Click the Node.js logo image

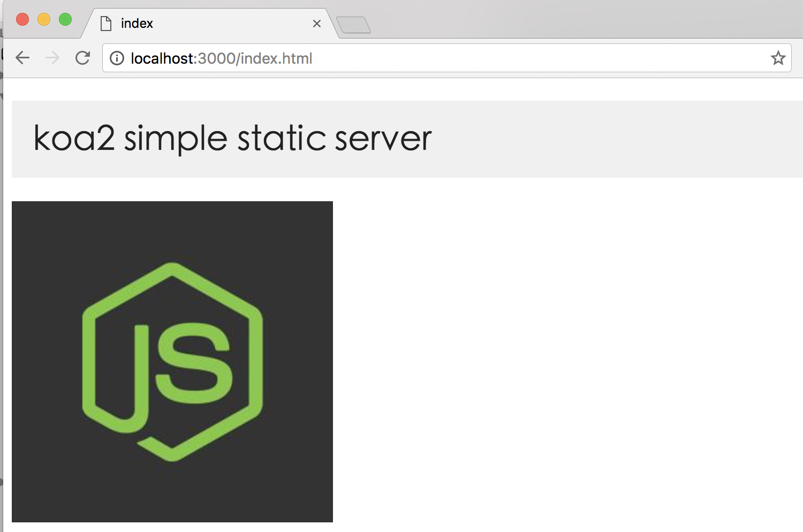point(172,362)
